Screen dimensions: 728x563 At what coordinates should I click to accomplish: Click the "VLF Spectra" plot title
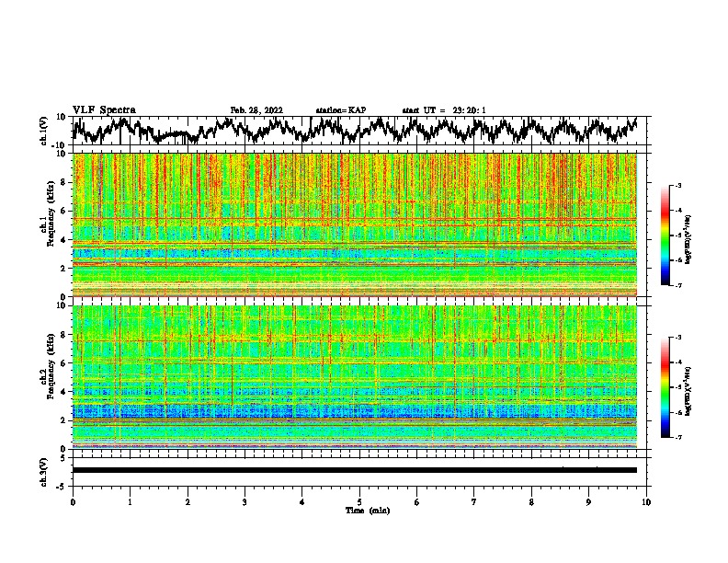104,110
